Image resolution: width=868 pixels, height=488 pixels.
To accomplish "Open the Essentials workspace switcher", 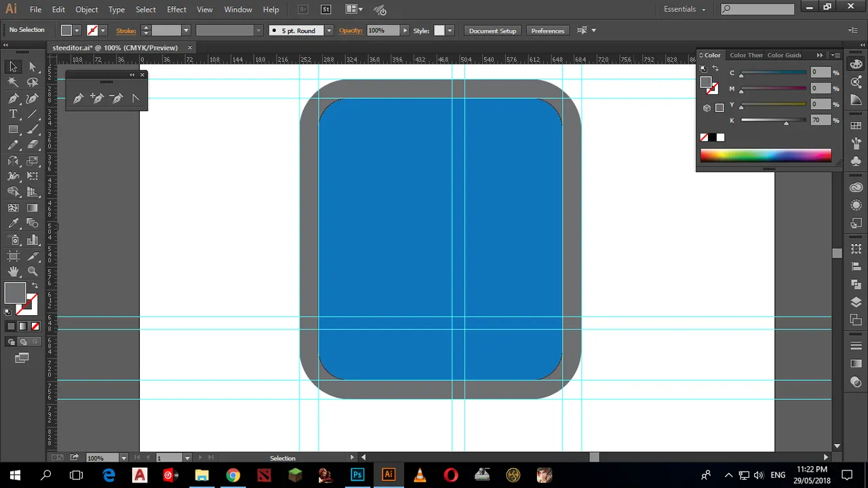I will [685, 9].
